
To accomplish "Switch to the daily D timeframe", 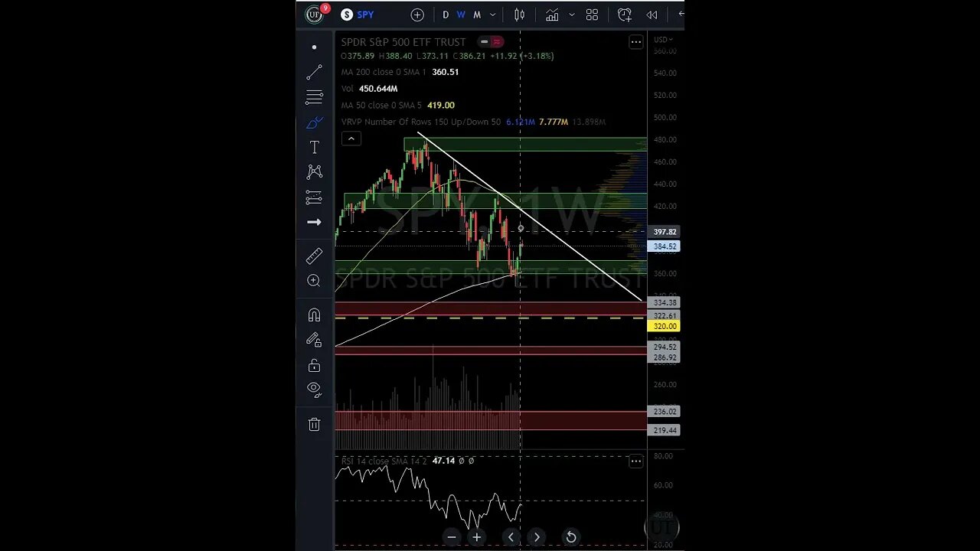I will [x=446, y=15].
